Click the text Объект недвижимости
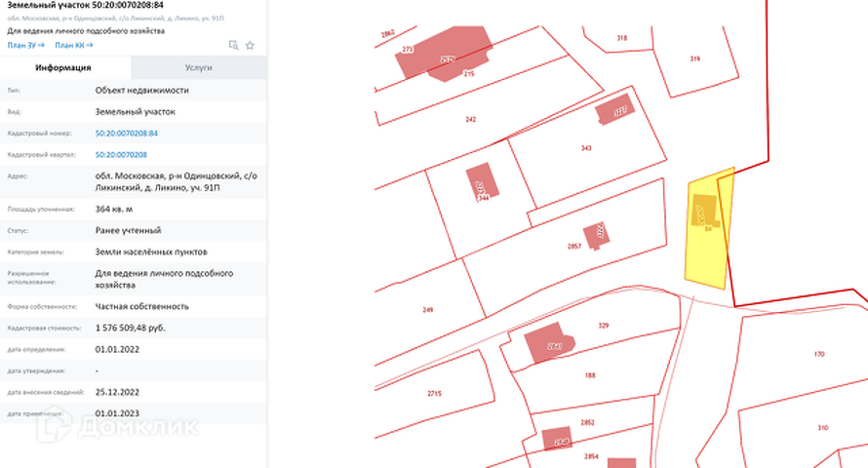 141,90
